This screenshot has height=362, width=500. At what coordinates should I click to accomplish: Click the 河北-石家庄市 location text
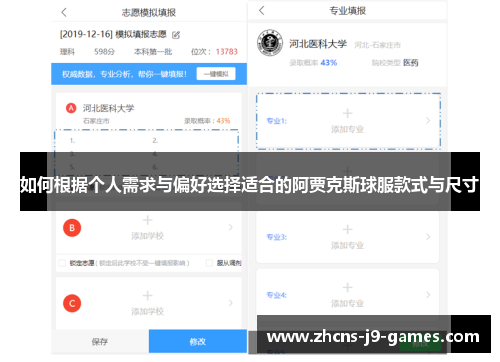pyautogui.click(x=377, y=45)
